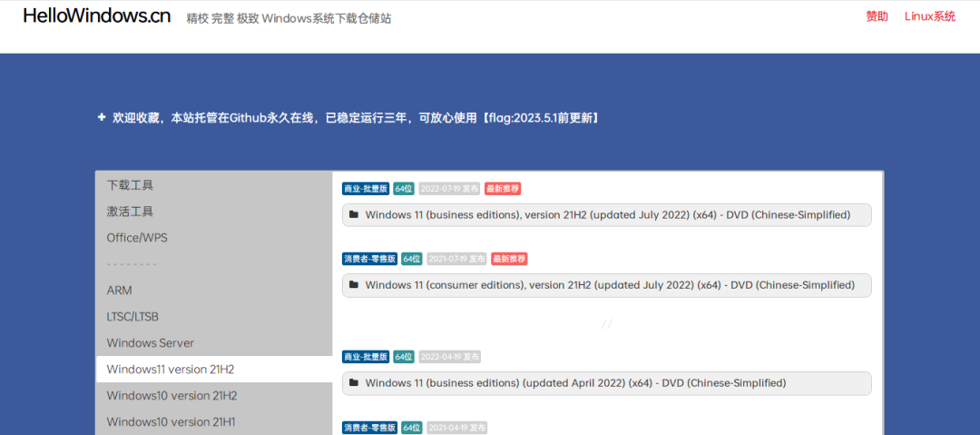Click 64位 badge beside 2022-07-19 发布
Screen dimensions: 980x435
404,188
